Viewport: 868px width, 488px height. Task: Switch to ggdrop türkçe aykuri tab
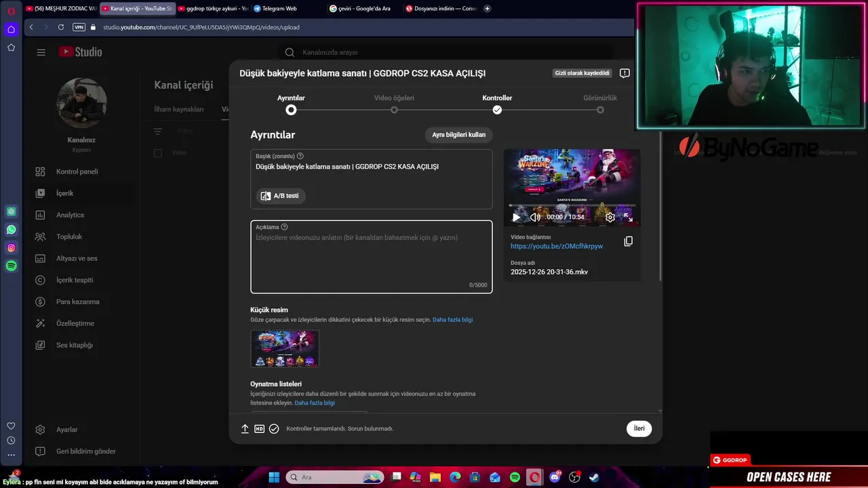213,9
